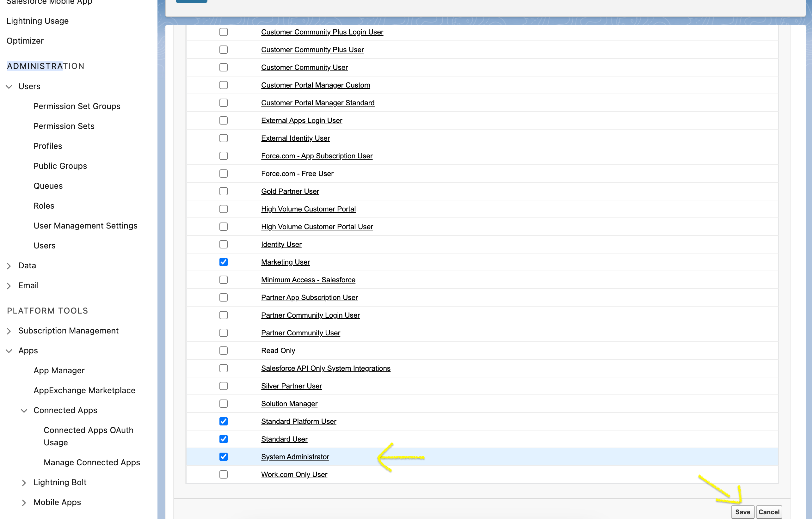Check the External Identity User checkbox
This screenshot has height=519, width=812.
tap(224, 138)
